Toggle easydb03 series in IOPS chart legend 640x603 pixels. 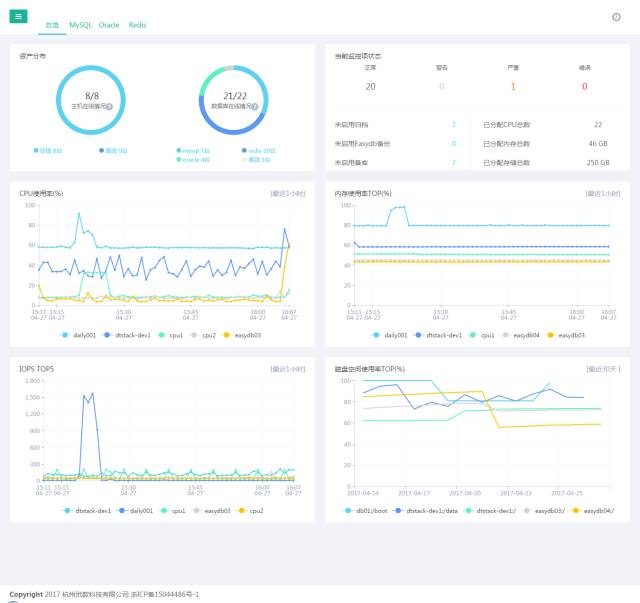point(212,511)
